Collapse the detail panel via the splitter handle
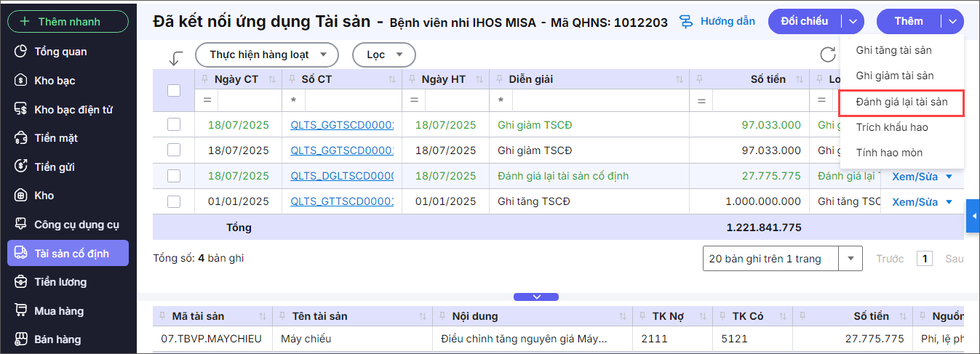 pos(536,297)
